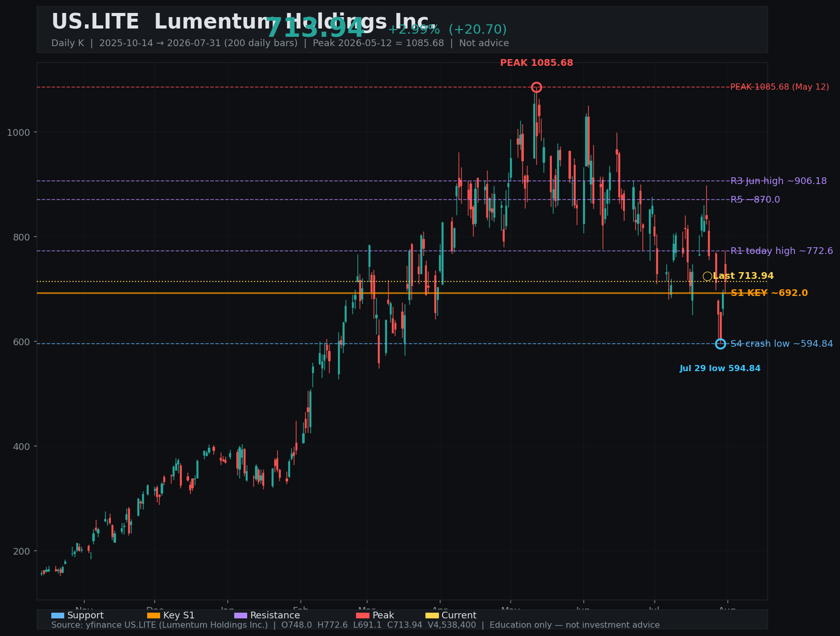This screenshot has width=840, height=636.
Task: Select the blue Support legend swatch
Action: pos(58,615)
